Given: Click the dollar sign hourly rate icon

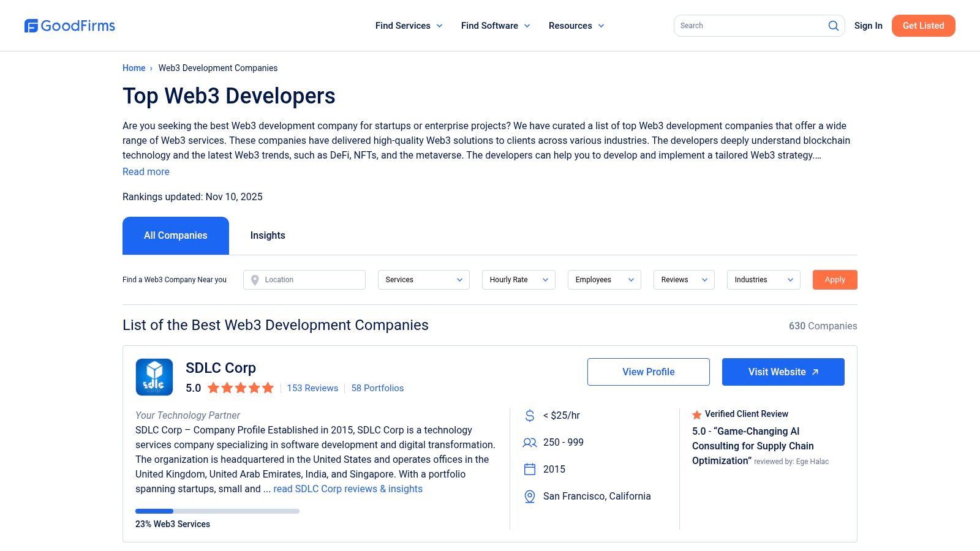Looking at the screenshot, I should (530, 416).
